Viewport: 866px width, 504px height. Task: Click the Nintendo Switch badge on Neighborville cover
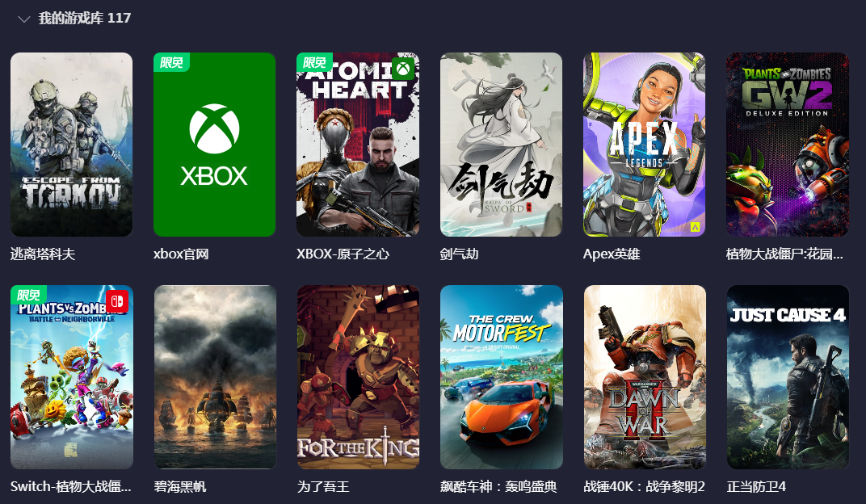[116, 301]
